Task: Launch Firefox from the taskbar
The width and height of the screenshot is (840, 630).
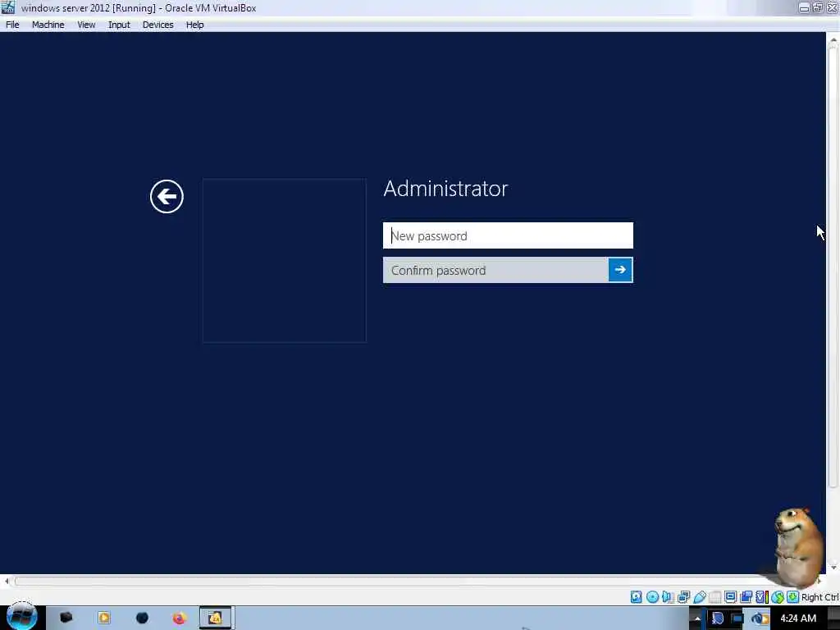Action: 179,619
